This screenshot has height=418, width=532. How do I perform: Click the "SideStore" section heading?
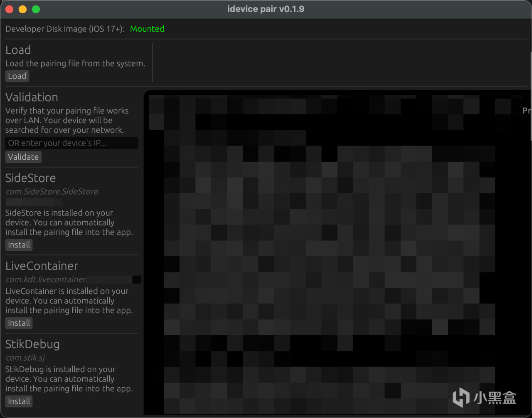tap(30, 178)
